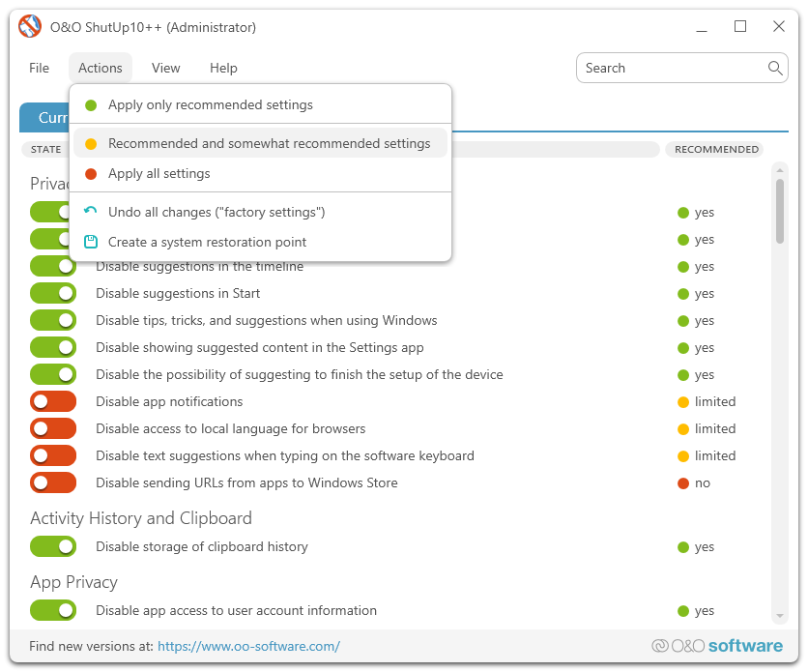Click green dot beside recommended settings entry
The image size is (808, 672).
click(91, 105)
